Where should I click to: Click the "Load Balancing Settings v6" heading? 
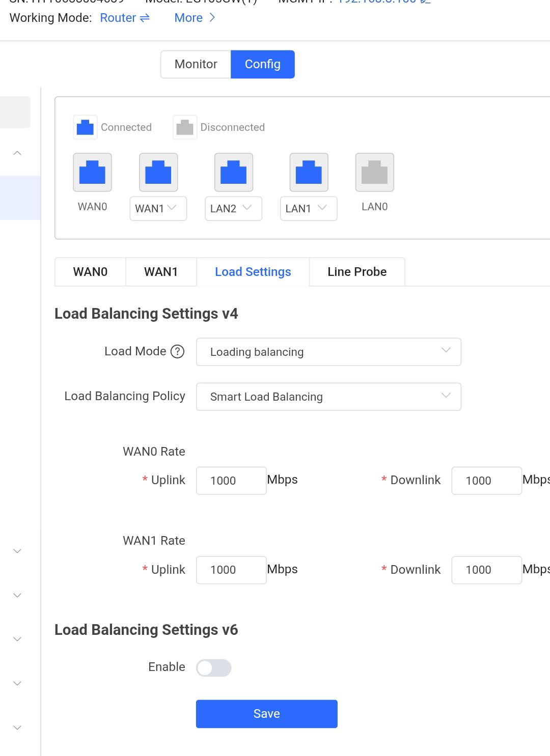point(146,630)
